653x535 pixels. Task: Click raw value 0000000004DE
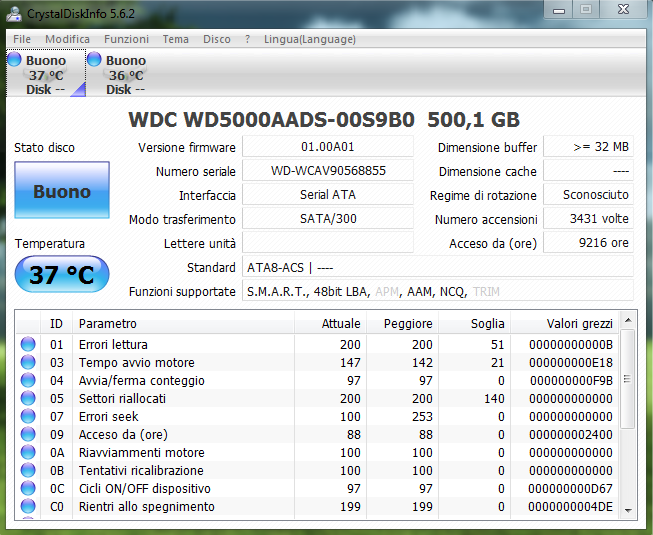coord(571,507)
